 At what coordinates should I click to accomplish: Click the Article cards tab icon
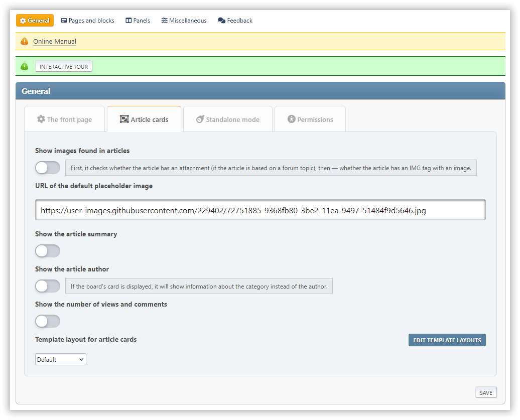coord(124,119)
